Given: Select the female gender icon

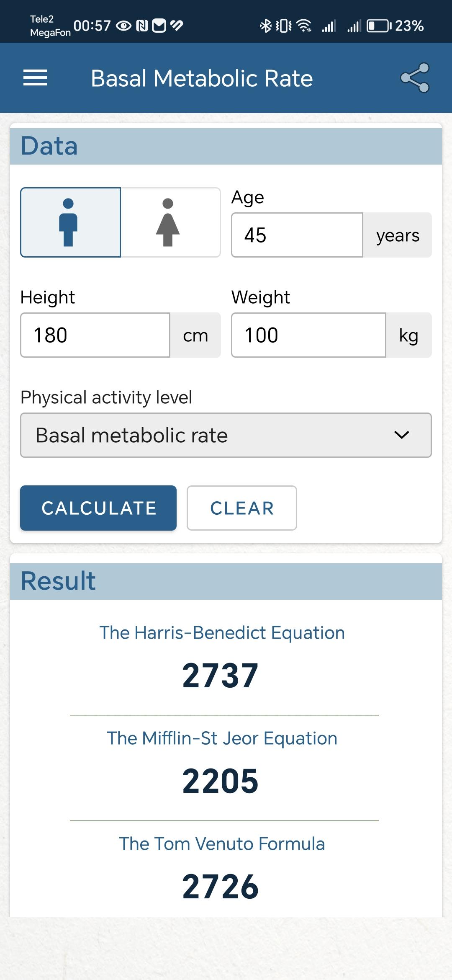Looking at the screenshot, I should [170, 222].
